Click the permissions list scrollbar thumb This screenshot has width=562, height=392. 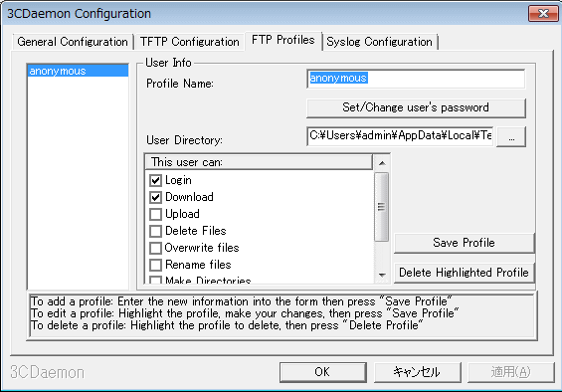[382, 207]
